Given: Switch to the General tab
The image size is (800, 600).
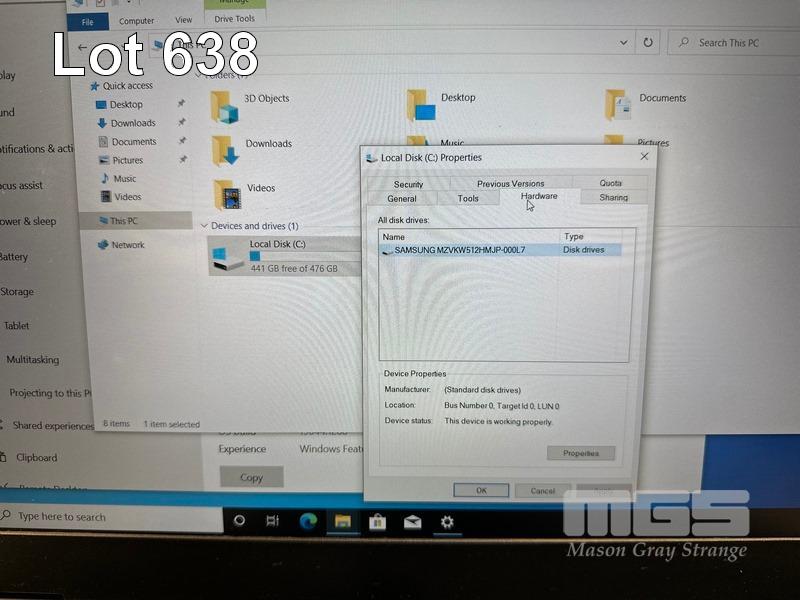Looking at the screenshot, I should point(401,199).
